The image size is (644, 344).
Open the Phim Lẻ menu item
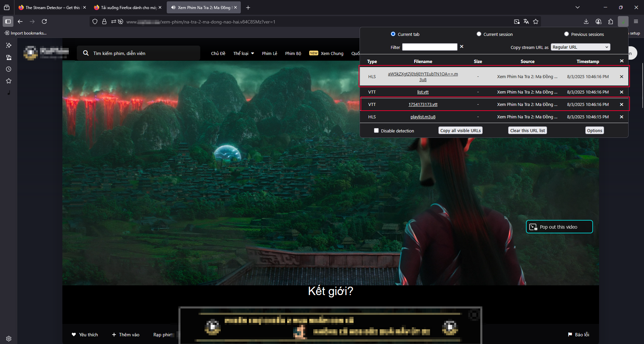269,53
